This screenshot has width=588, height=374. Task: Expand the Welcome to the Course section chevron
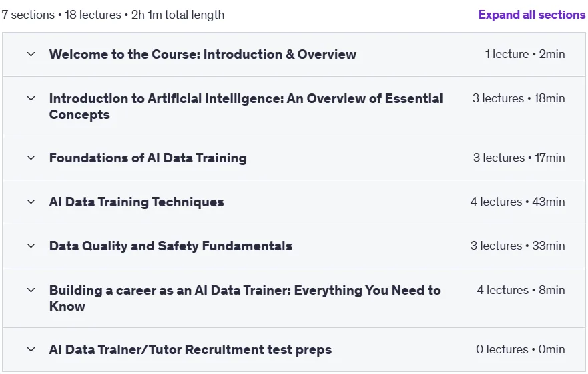31,54
